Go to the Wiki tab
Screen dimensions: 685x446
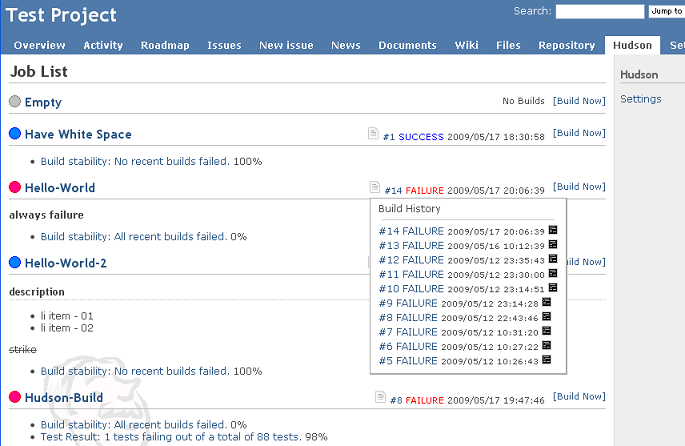pos(467,45)
